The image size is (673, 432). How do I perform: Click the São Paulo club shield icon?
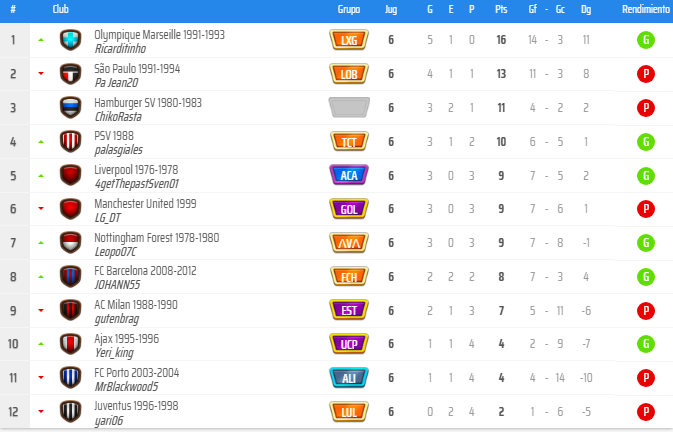coord(70,74)
